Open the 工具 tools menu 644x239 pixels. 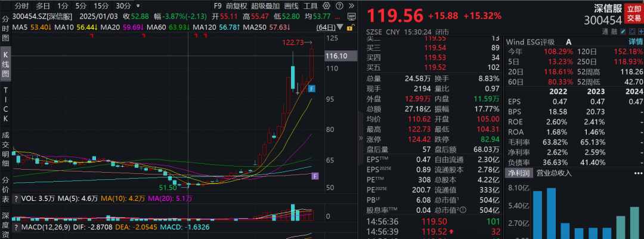[x=311, y=6]
